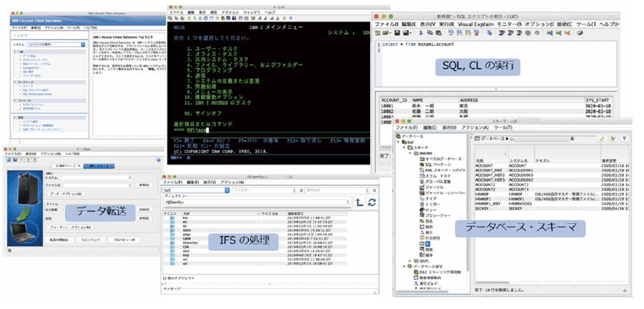Click ADDRESS column header in SQL results
Screen dimensions: 644x309
click(x=521, y=100)
